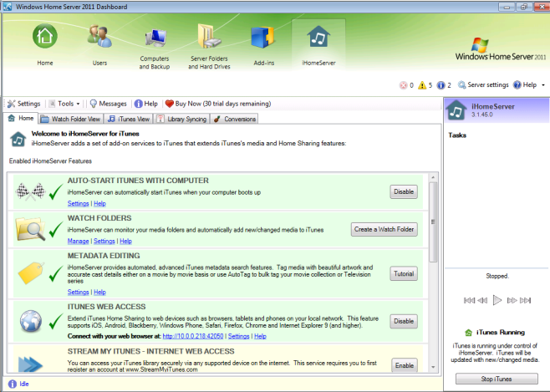
Task: Select the Home tab
Action: [21, 118]
